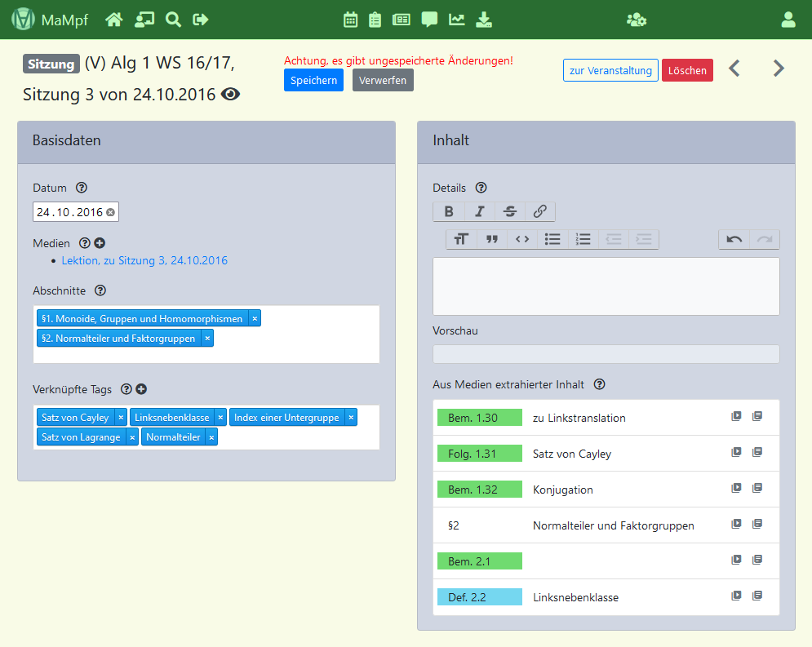Click the download icon in navbar
Image resolution: width=812 pixels, height=647 pixels.
[484, 20]
